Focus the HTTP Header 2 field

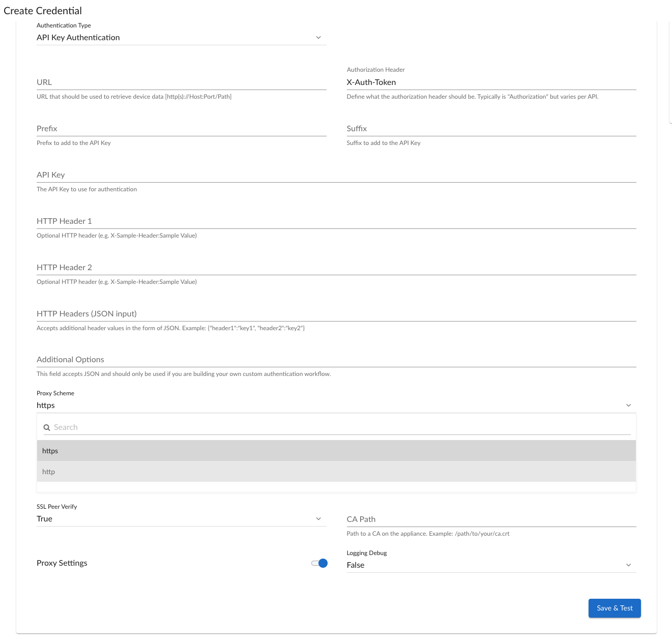pos(336,268)
